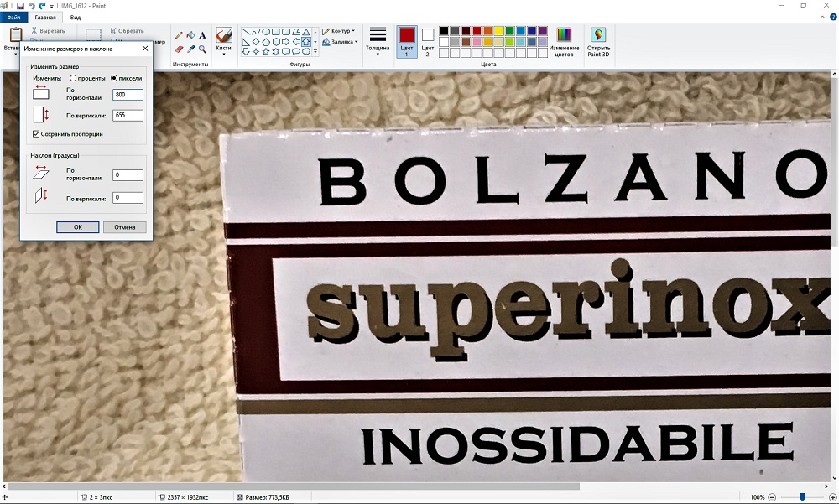Screen dimensions: 839x504
Task: Choose the left arrow shape
Action: [296, 42]
